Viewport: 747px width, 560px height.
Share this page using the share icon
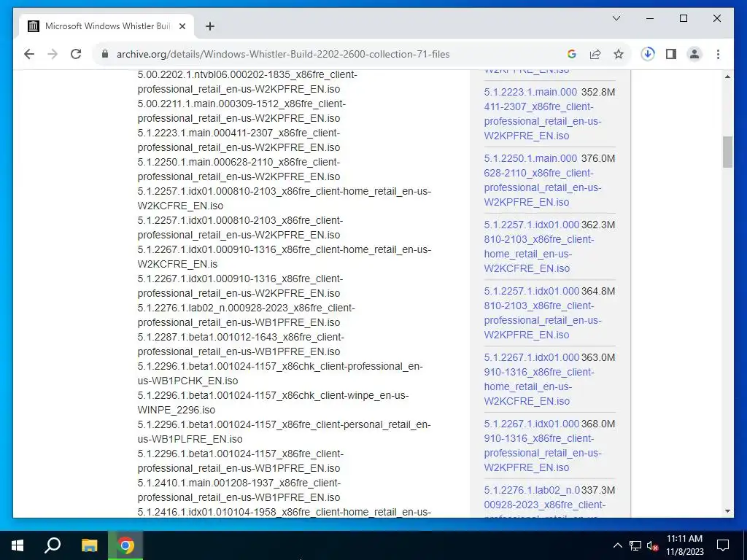click(595, 54)
